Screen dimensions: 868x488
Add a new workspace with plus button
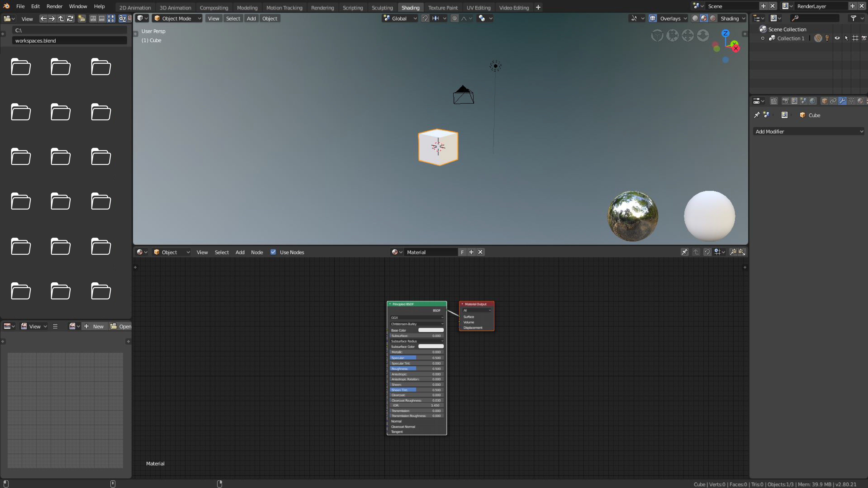(538, 7)
